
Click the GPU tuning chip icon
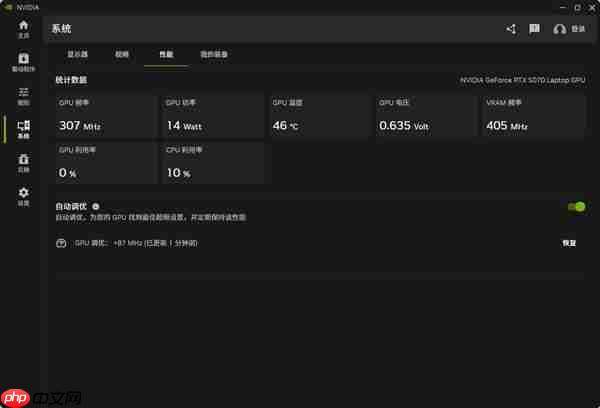coord(62,243)
